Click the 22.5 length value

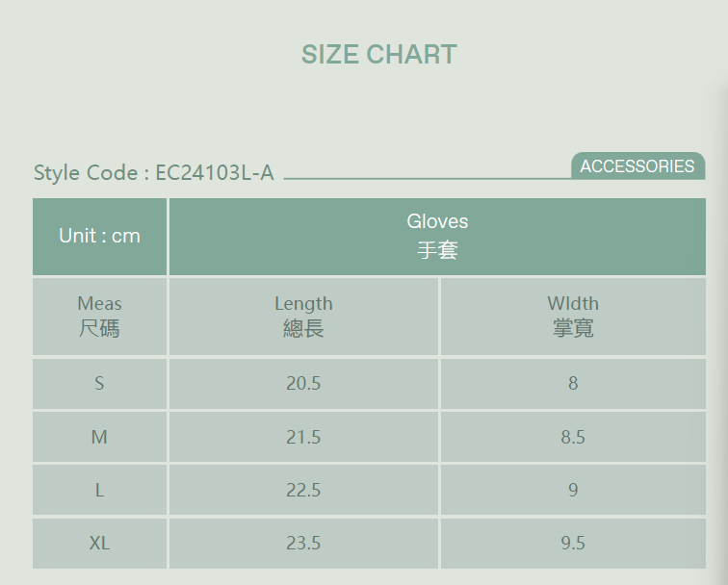[303, 490]
